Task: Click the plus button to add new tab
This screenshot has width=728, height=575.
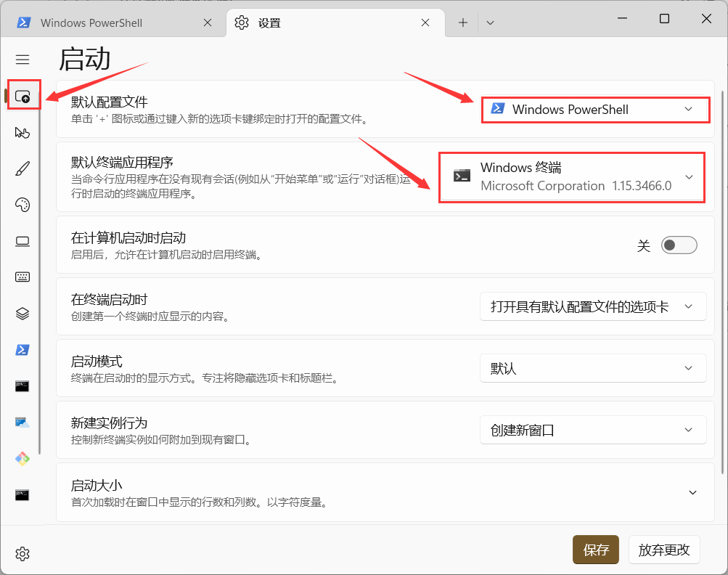Action: point(463,23)
